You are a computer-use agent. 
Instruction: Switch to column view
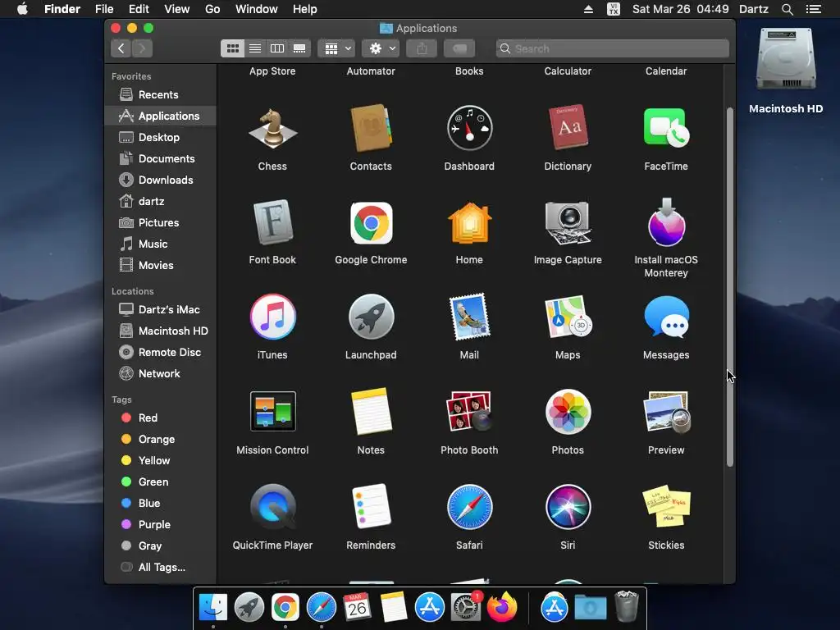pos(277,48)
